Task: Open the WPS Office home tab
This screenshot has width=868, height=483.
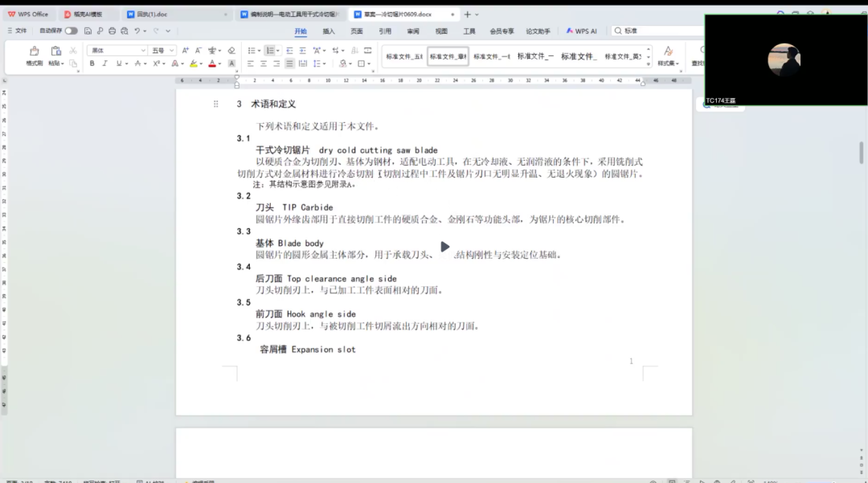Action: click(27, 14)
